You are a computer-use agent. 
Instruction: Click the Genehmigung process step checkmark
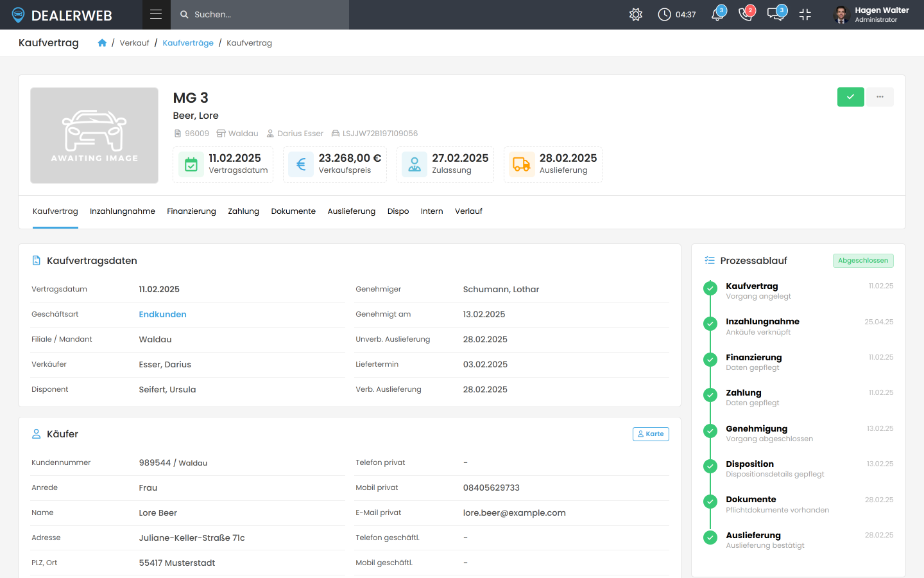(x=710, y=430)
